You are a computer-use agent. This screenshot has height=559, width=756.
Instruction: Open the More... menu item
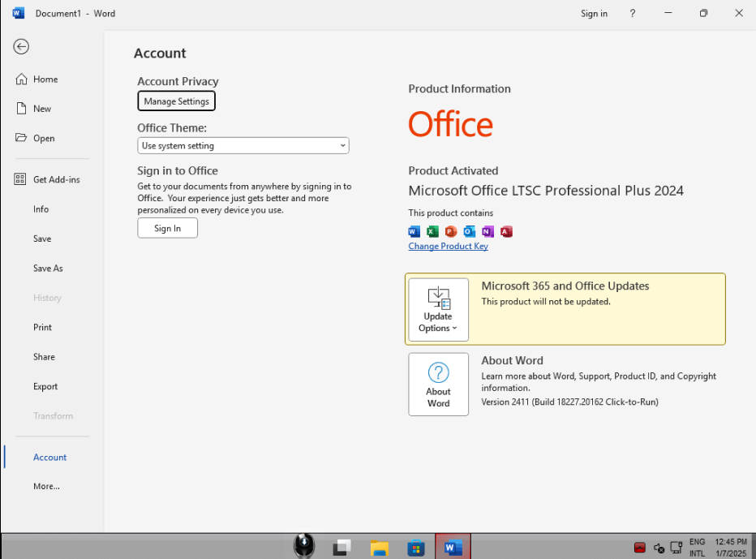[x=46, y=486]
